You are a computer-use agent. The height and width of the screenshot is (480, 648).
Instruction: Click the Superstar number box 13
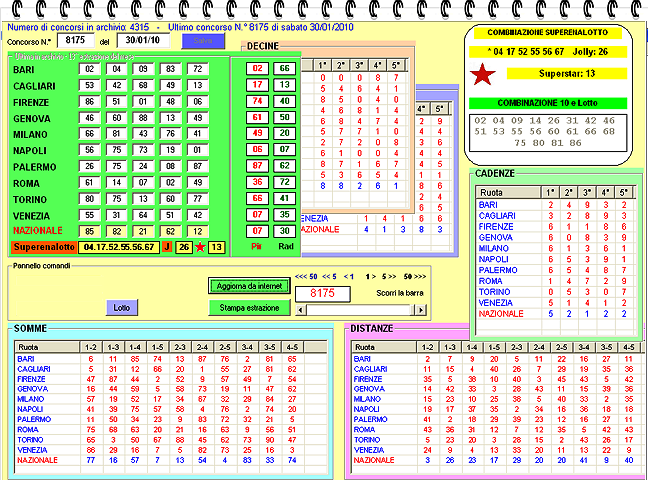(x=217, y=247)
